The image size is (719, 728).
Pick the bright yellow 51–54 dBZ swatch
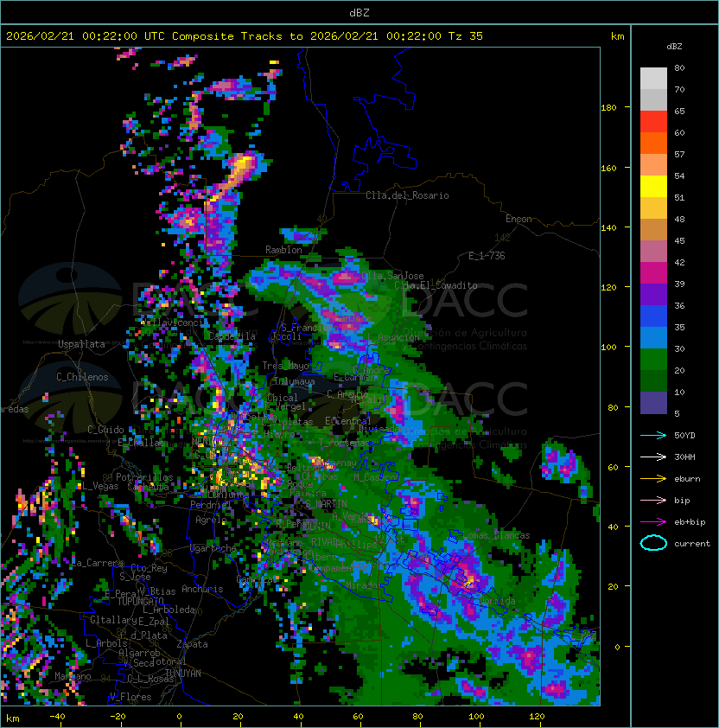[x=653, y=186]
